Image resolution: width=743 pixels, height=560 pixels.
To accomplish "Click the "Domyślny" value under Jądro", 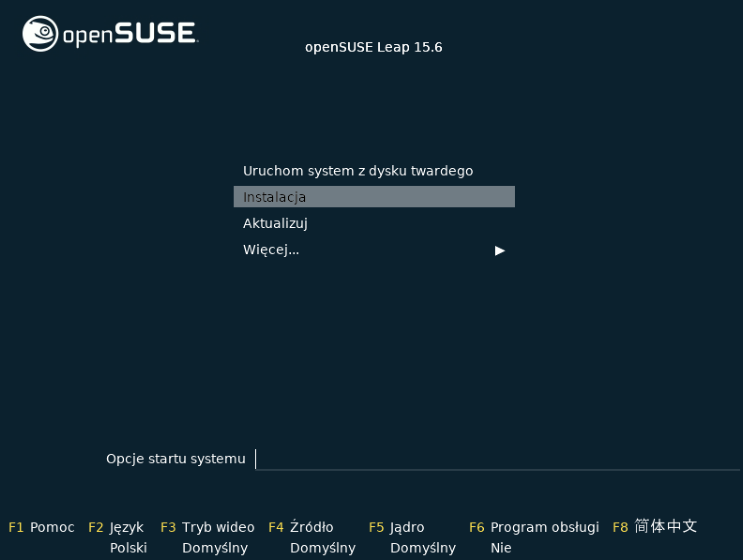I will pyautogui.click(x=423, y=548).
